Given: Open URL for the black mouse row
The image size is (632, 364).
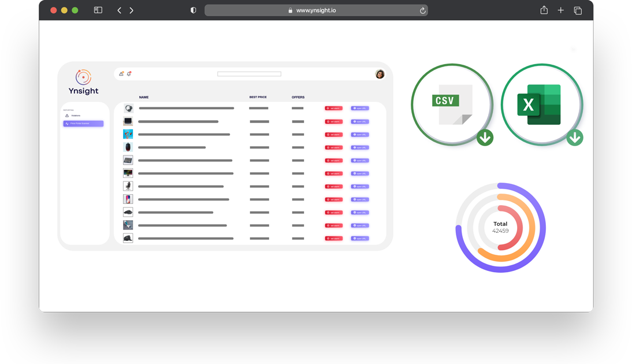Looking at the screenshot, I should point(360,147).
